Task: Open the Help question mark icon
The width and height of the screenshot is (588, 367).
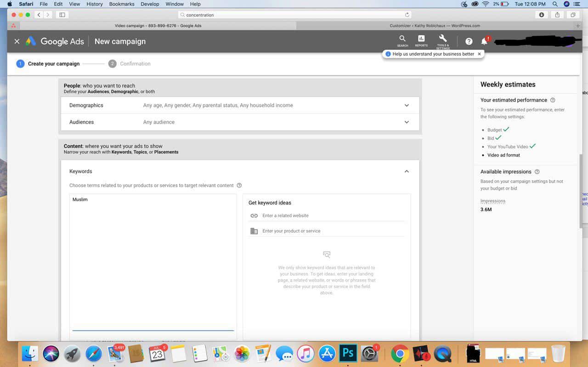Action: (469, 41)
